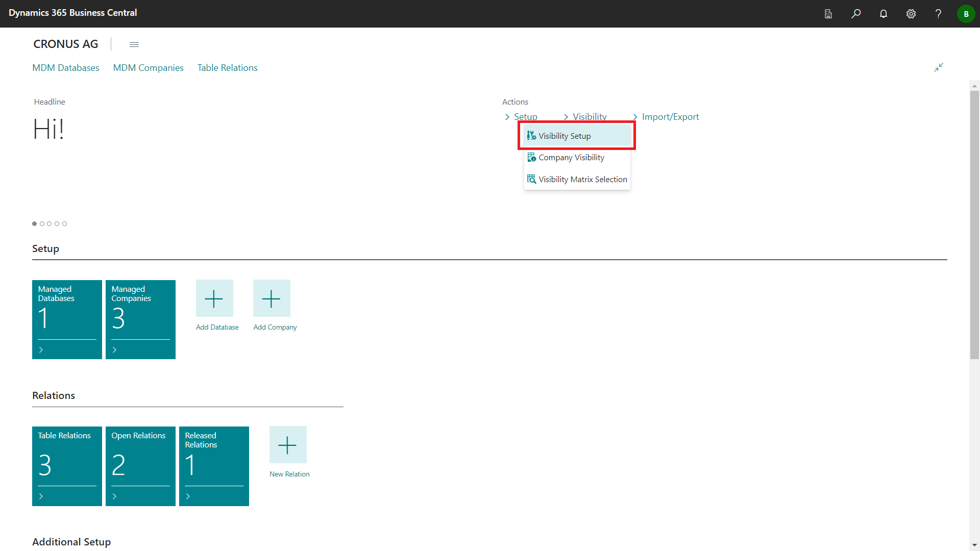Open Managed Databases tile chevron

[x=41, y=350]
